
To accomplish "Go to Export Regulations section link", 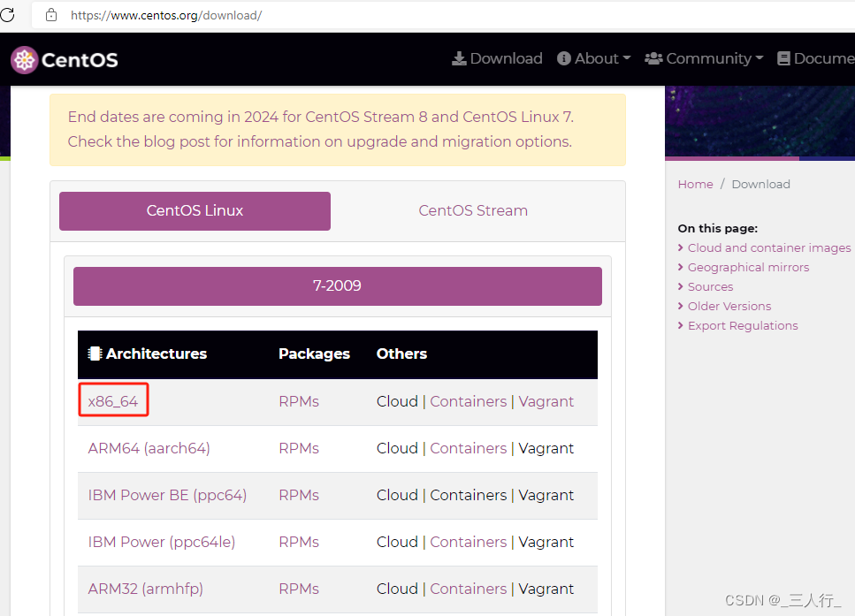I will click(743, 326).
